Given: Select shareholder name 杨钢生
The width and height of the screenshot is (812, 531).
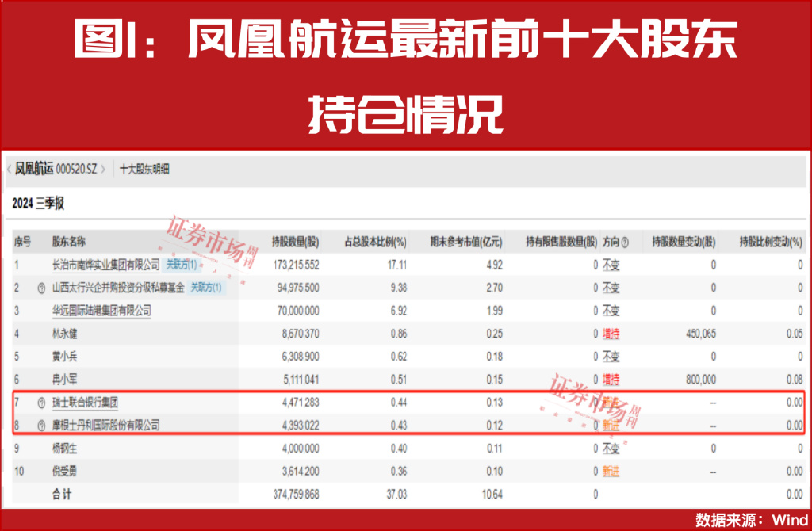Looking at the screenshot, I should tap(64, 449).
